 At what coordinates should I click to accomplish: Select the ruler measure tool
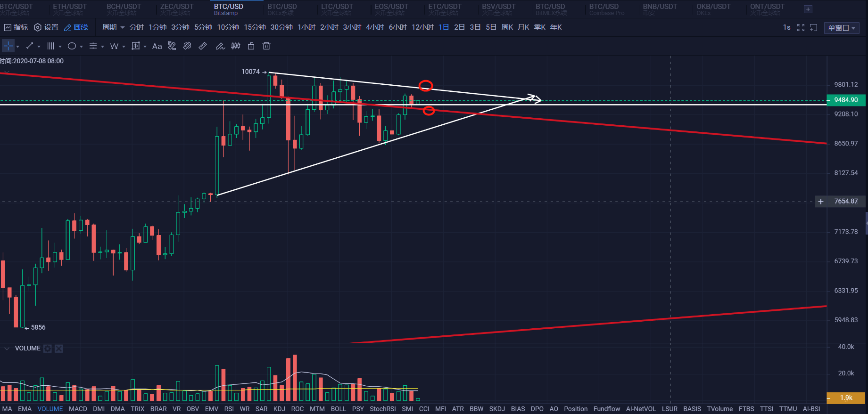(203, 46)
